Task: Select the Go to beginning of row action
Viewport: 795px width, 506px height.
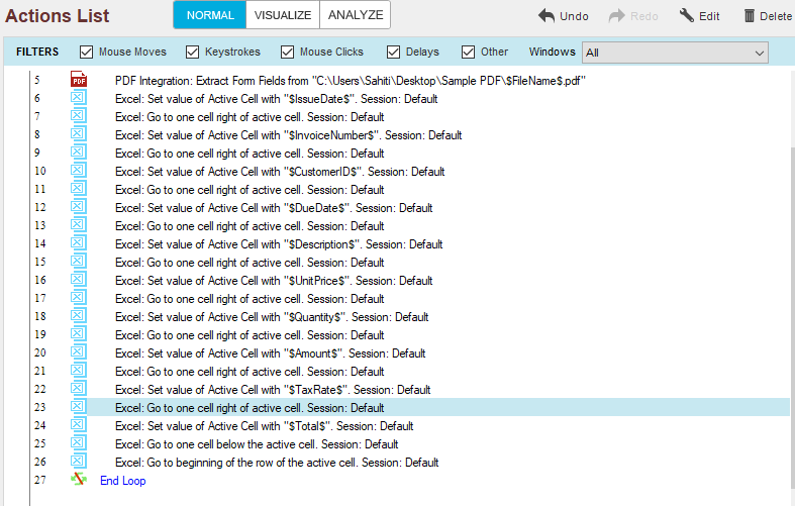Action: [277, 463]
